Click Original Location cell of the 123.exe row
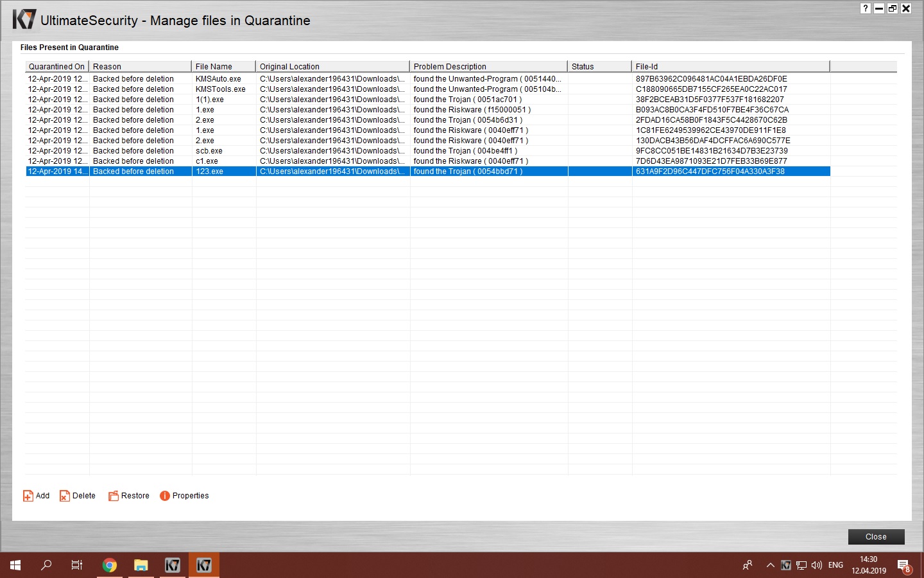 click(x=333, y=171)
